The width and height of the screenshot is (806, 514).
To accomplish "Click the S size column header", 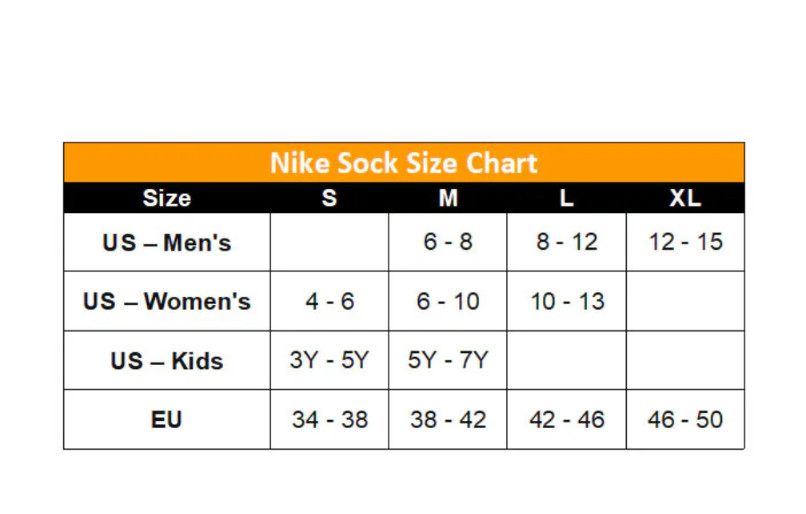I will tap(329, 198).
